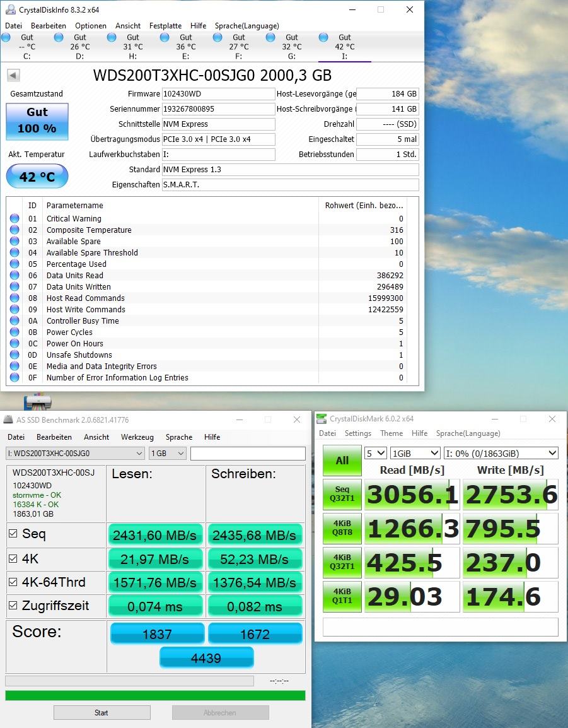Click status orb for Unsafe Shutdowns

coord(14,355)
